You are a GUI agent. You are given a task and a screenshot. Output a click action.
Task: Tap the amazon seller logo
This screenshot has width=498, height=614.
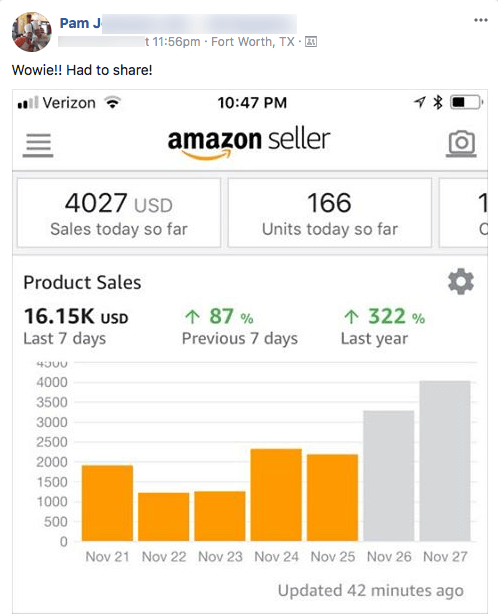click(x=249, y=144)
